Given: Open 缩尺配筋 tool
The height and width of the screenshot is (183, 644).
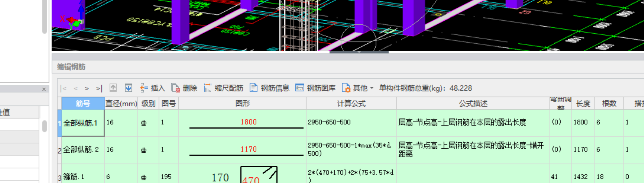Looking at the screenshot, I should [x=223, y=88].
